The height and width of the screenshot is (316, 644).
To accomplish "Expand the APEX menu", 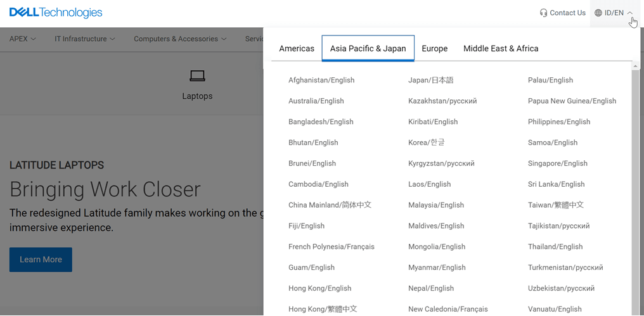I will point(23,39).
